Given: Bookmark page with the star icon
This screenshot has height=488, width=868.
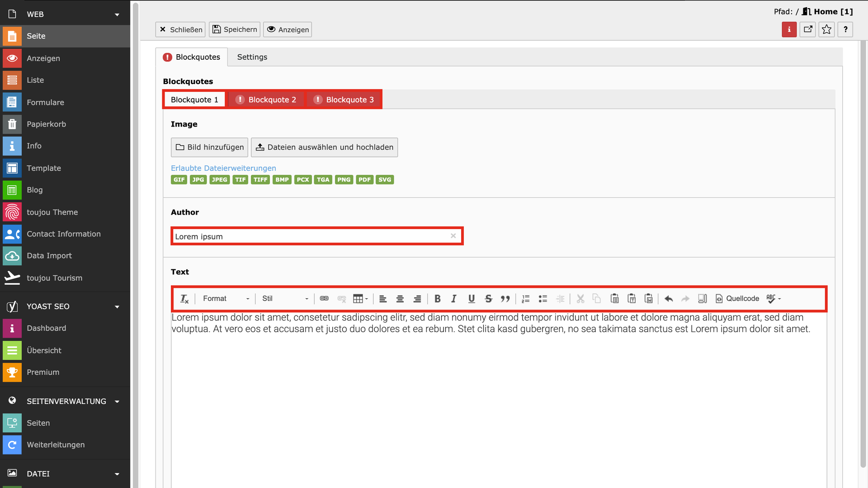Looking at the screenshot, I should 826,30.
